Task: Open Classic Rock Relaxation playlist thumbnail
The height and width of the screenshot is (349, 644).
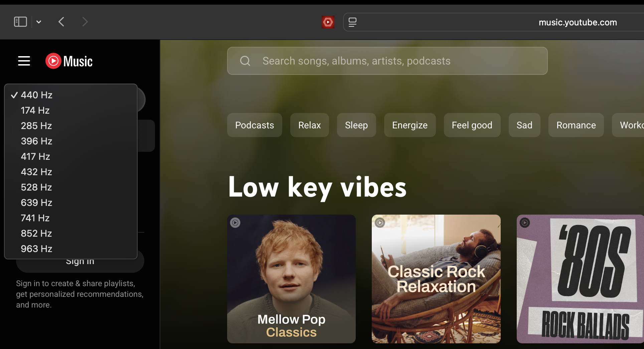Action: [436, 279]
